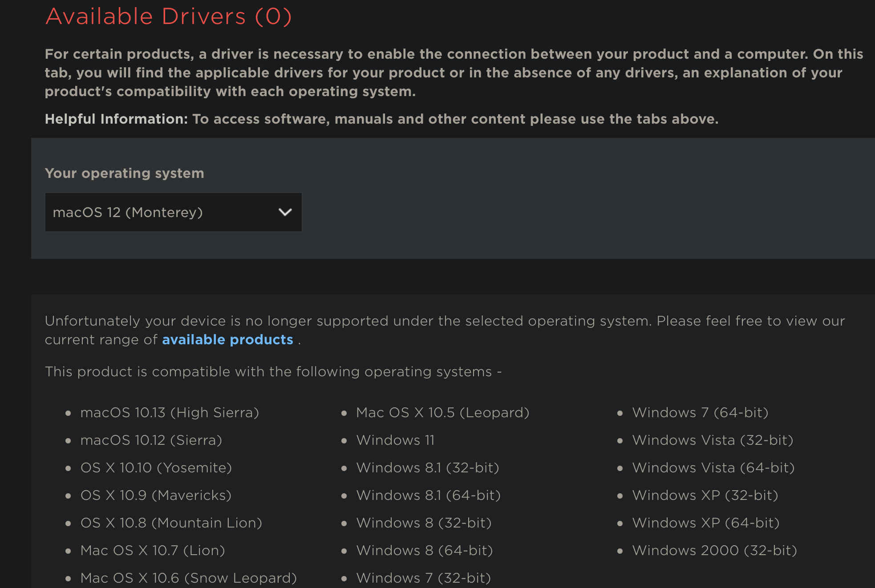Open the operating system dropdown

(173, 212)
